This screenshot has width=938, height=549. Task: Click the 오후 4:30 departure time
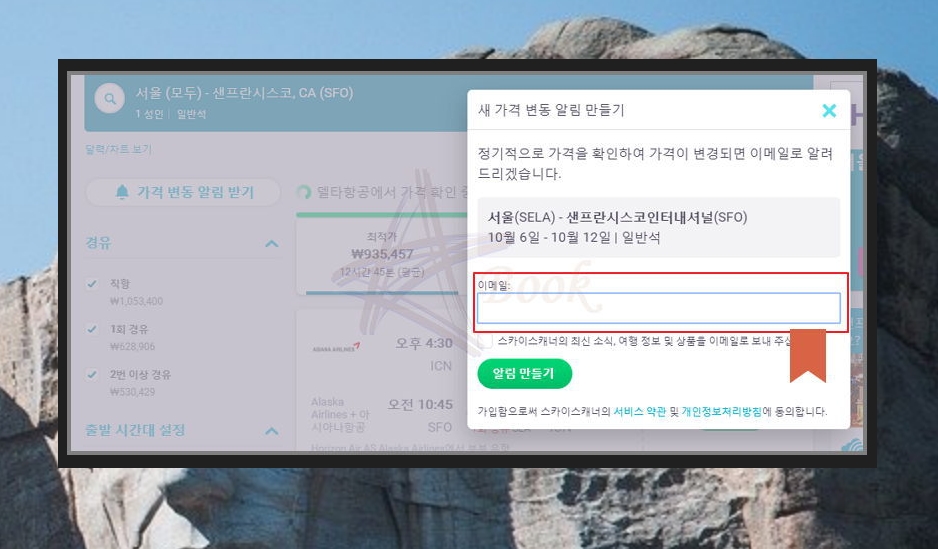tap(424, 343)
